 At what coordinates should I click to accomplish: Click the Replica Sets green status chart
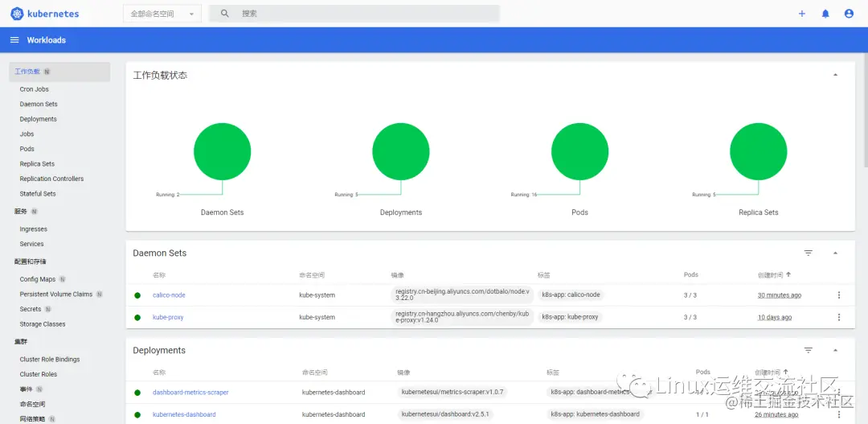(759, 151)
